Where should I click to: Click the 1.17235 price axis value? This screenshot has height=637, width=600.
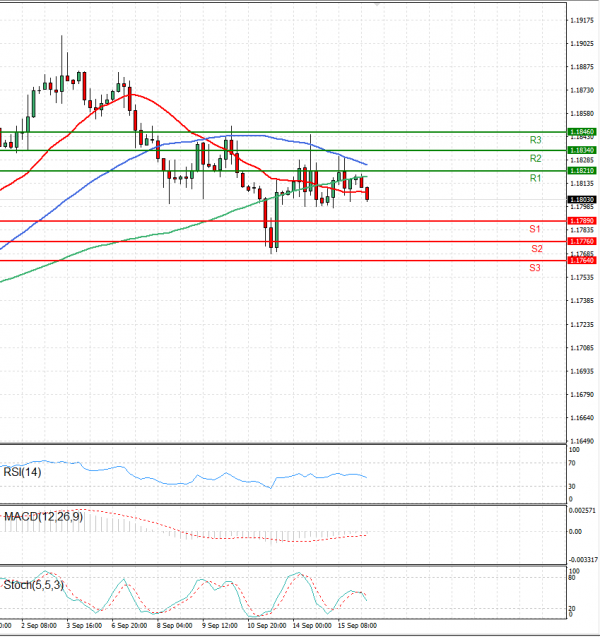(x=582, y=325)
